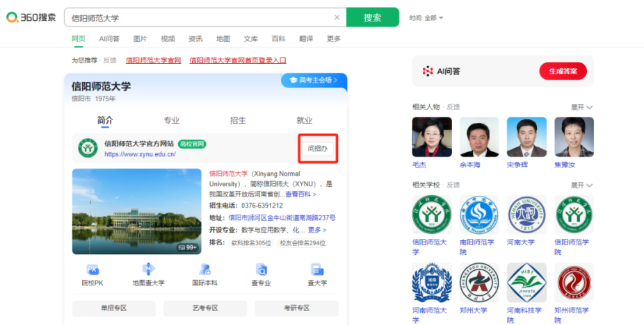The width and height of the screenshot is (644, 325).
Task: Open the 查看百科 link
Action: 300,194
